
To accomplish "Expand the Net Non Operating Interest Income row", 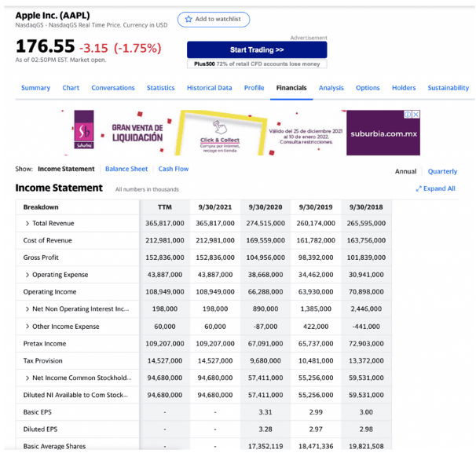I will pyautogui.click(x=27, y=309).
